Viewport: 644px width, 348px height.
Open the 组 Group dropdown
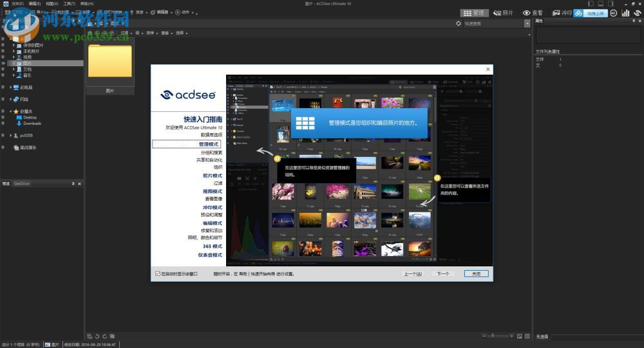tap(139, 33)
